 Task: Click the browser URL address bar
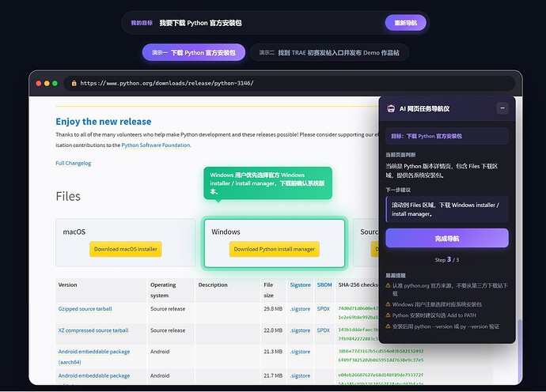click(x=289, y=83)
